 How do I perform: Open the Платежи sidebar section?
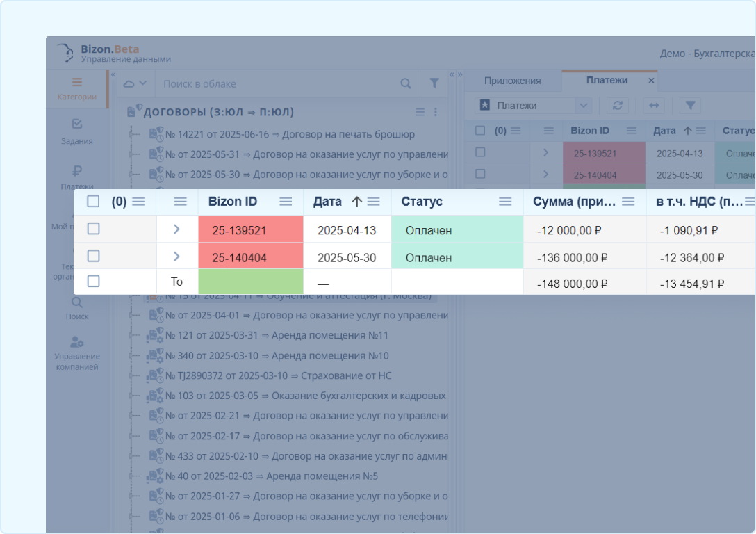(x=77, y=177)
